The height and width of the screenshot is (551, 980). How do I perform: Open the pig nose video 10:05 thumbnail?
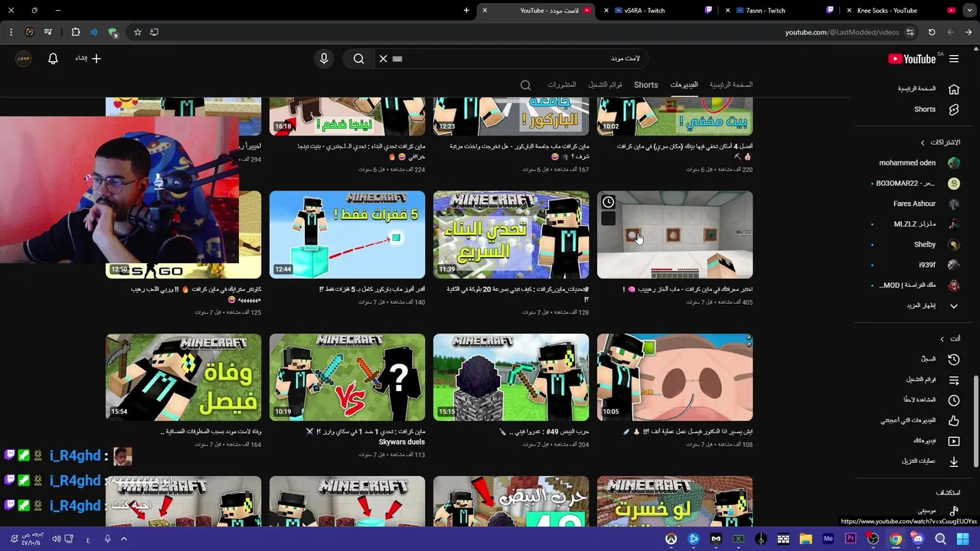point(675,377)
